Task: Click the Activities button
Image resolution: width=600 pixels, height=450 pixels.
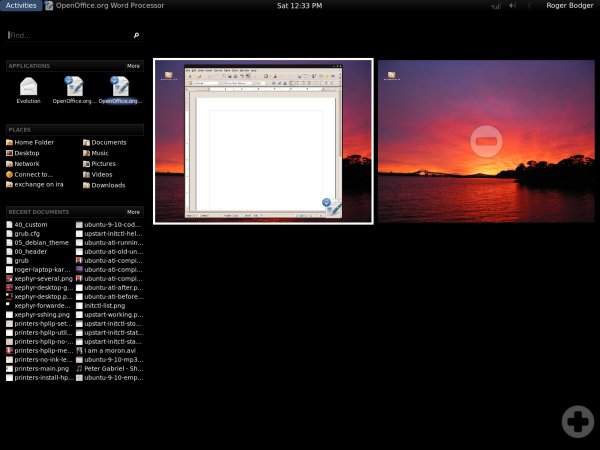Action: [x=20, y=5]
